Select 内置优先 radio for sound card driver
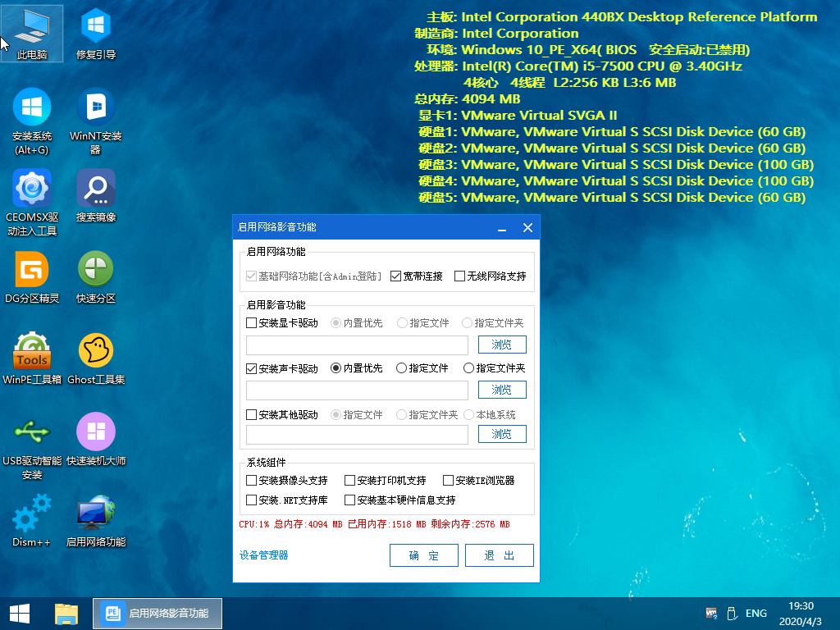Screen dimensions: 840x630 (336, 368)
